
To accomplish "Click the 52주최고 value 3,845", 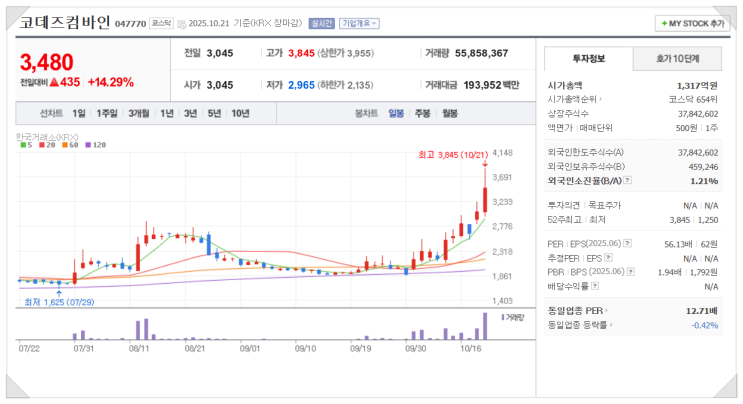I will point(680,220).
